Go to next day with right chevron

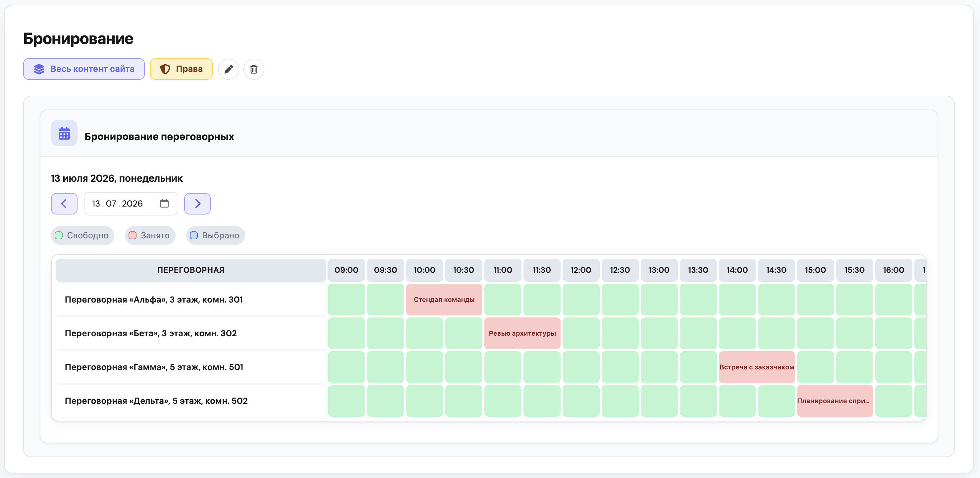click(197, 204)
